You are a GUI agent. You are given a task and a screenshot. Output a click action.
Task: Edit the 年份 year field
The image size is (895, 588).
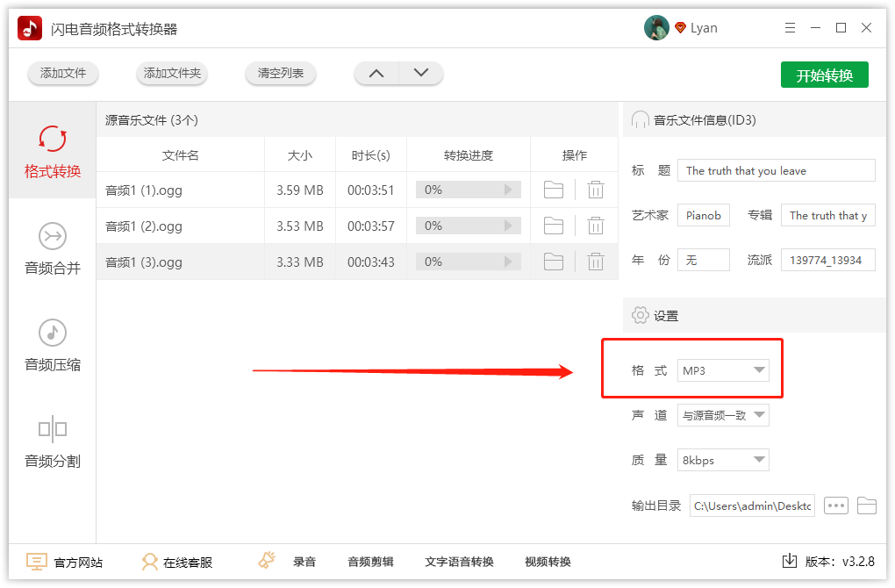point(703,260)
